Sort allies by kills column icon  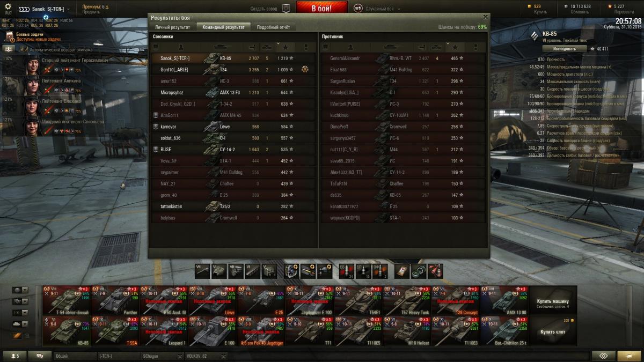pyautogui.click(x=267, y=47)
